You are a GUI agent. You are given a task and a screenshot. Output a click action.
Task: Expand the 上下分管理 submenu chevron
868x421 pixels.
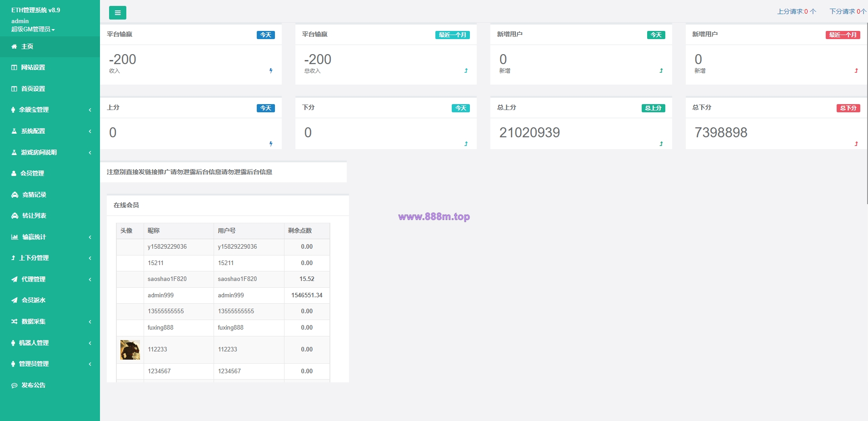[90, 258]
